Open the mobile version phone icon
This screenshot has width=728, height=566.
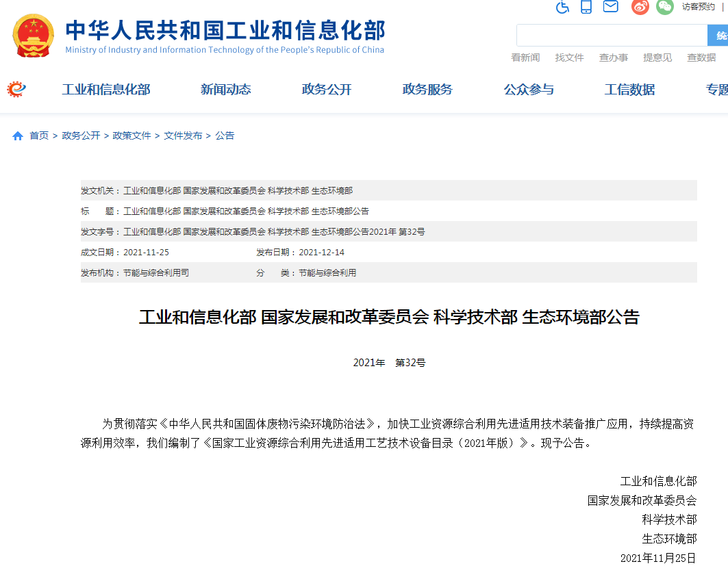click(586, 8)
